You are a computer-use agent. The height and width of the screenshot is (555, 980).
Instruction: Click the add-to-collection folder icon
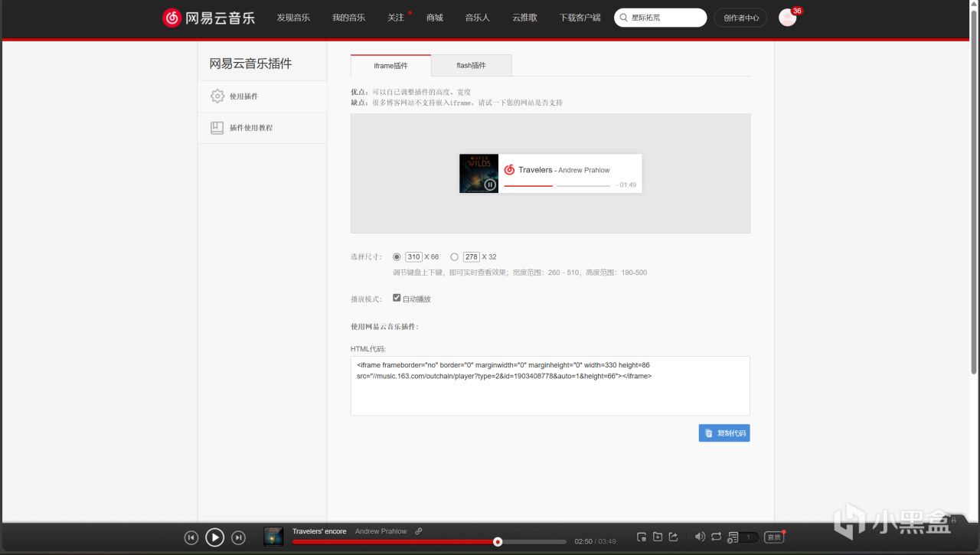point(658,537)
